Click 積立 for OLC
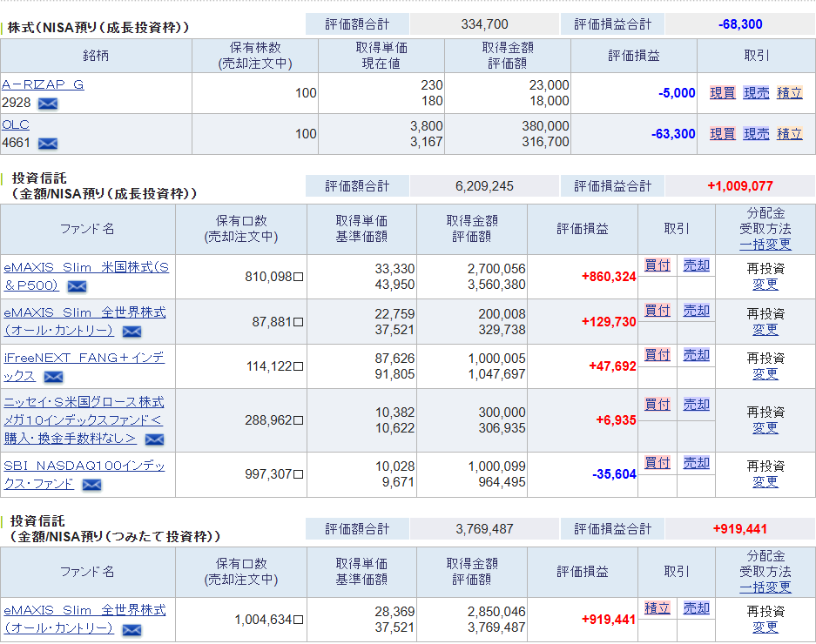Viewport: 816px width, 644px height. pos(790,134)
